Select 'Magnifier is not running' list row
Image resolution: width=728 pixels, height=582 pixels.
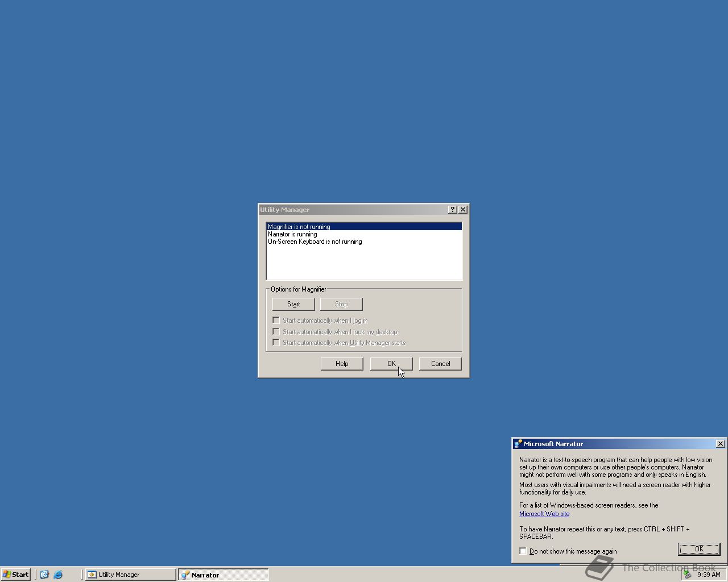coord(364,227)
